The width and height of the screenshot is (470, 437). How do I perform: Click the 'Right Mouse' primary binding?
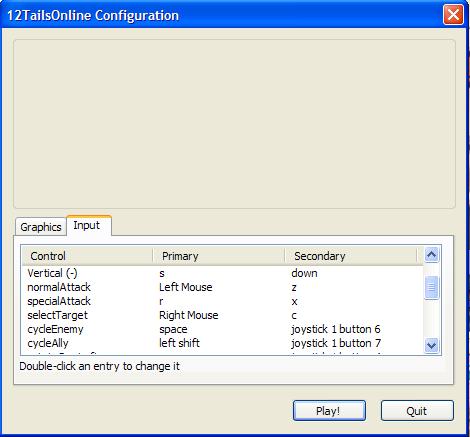[189, 315]
